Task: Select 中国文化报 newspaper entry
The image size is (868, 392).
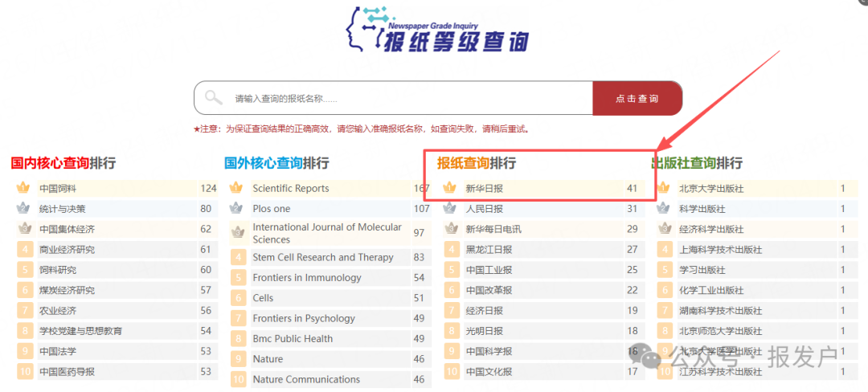Action: [x=489, y=372]
